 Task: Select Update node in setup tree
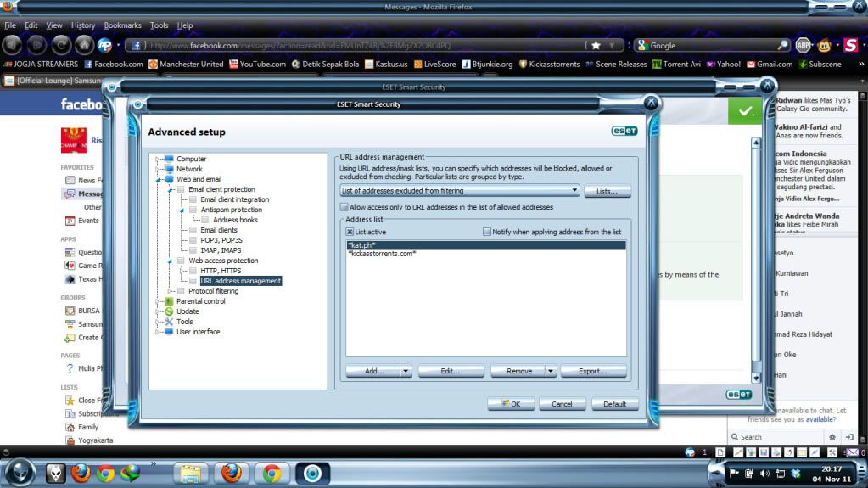188,311
